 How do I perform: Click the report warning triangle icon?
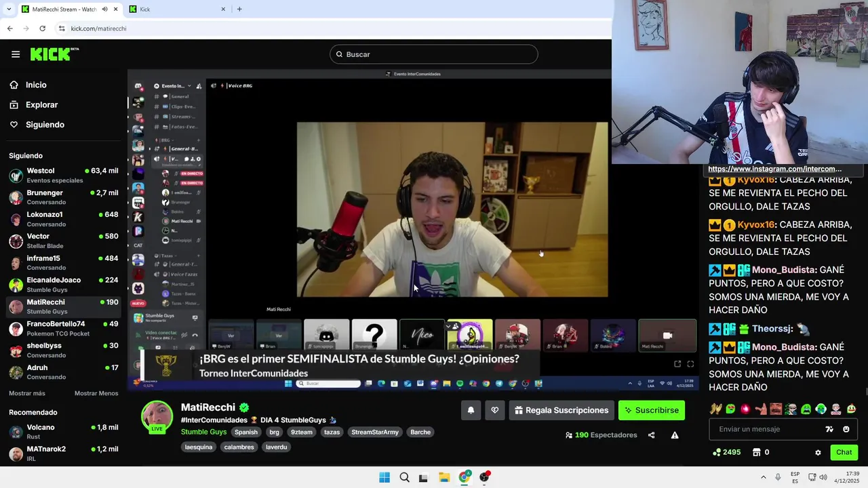[x=675, y=435]
